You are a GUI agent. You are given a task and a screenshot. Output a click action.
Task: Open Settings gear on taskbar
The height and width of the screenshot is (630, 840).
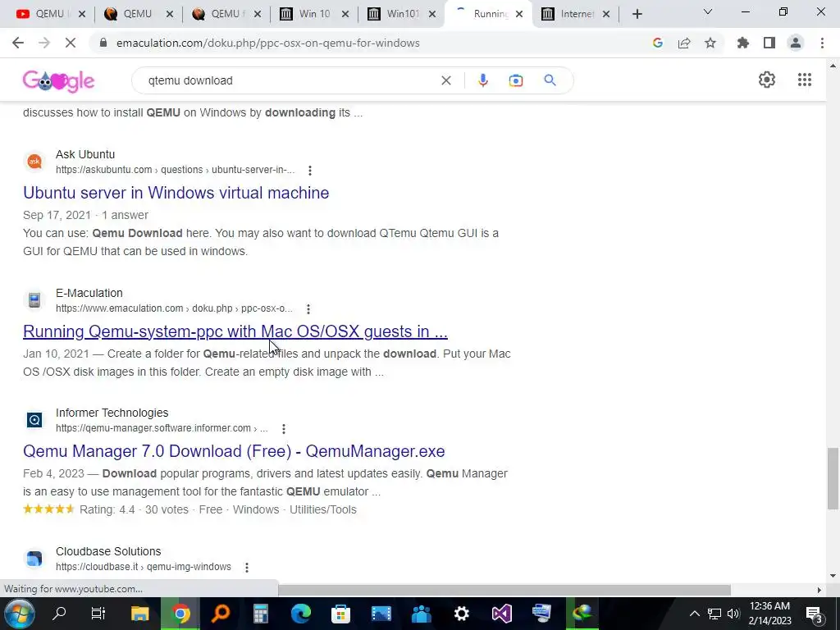point(462,614)
